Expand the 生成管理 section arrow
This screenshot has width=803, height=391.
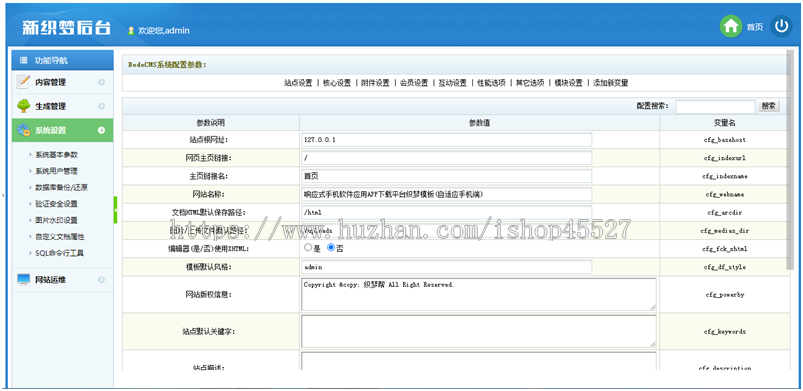(101, 106)
